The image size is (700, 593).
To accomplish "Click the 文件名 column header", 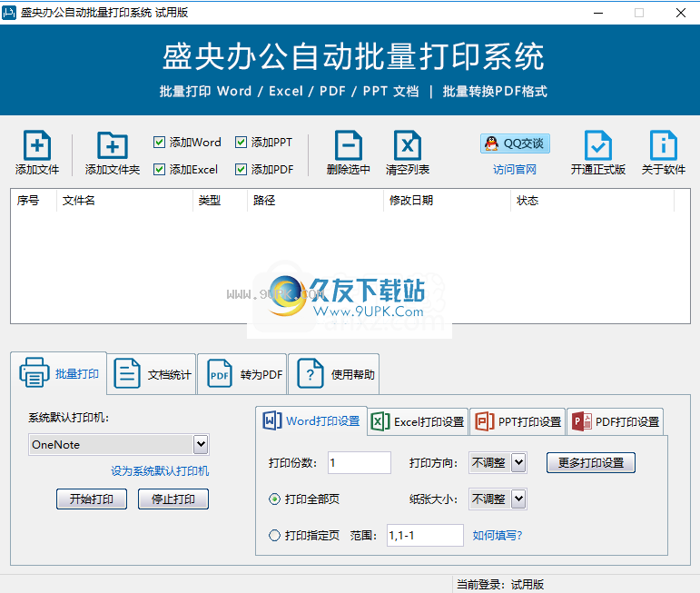I will 124,201.
